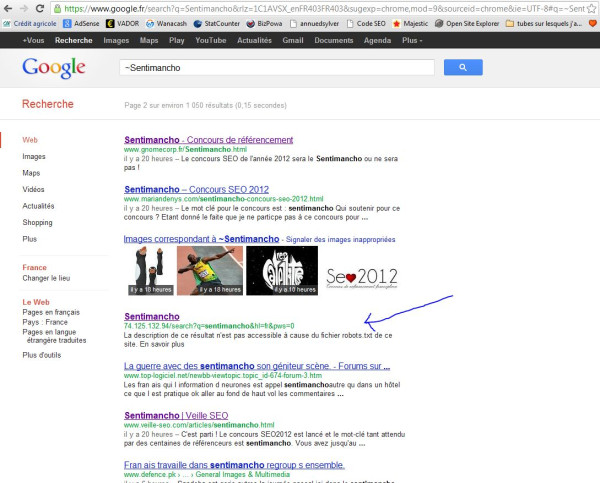Screen dimensions: 600x483
Task: Open Maps in the black top bar
Action: 149,40
